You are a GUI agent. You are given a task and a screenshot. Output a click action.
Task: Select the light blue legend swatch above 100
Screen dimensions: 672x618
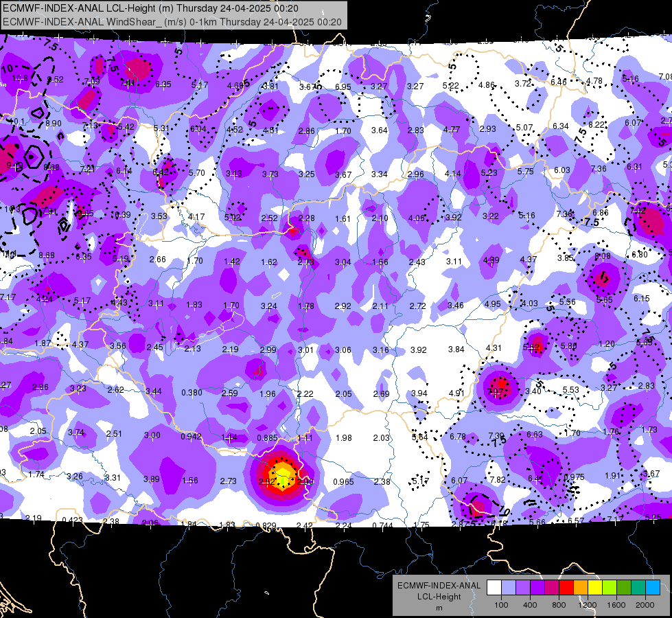pos(508,588)
